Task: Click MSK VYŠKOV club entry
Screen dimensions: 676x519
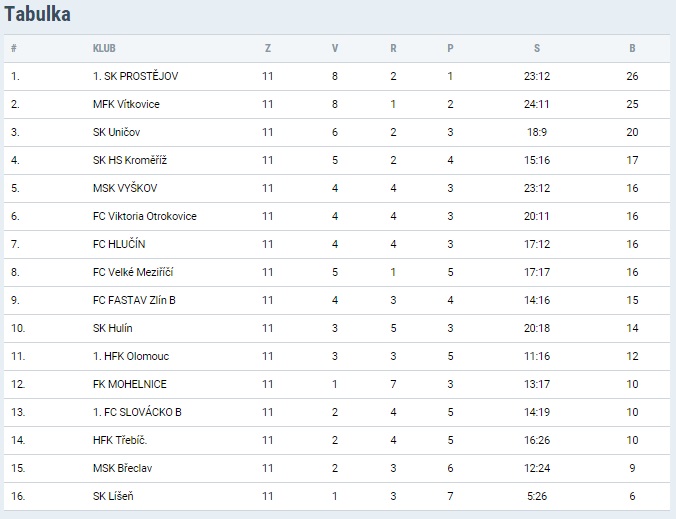Action: click(x=125, y=188)
